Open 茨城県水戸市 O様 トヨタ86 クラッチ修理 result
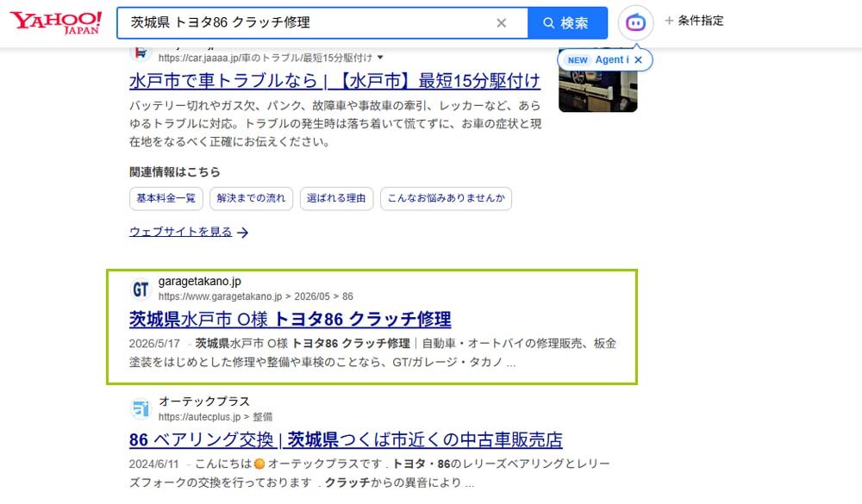The width and height of the screenshot is (862, 504). (x=290, y=319)
